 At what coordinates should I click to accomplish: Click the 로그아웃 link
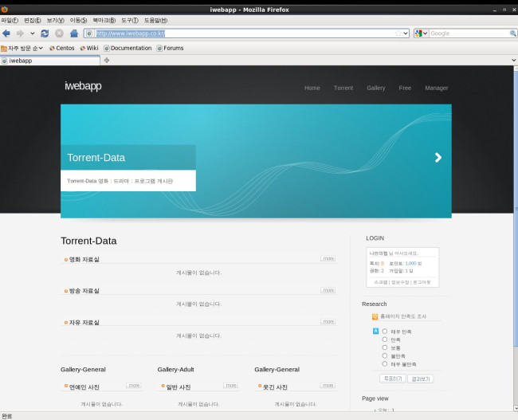pyautogui.click(x=422, y=282)
